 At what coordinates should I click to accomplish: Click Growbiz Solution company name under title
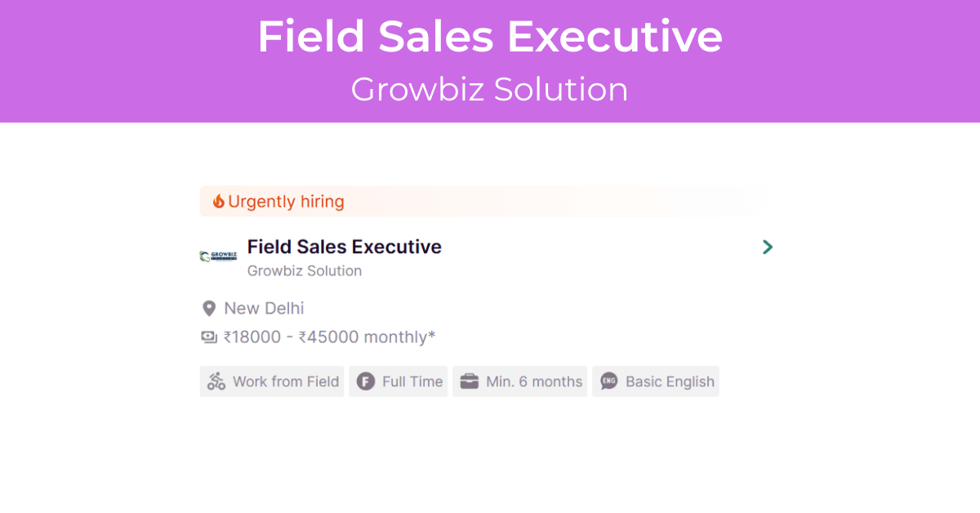305,271
